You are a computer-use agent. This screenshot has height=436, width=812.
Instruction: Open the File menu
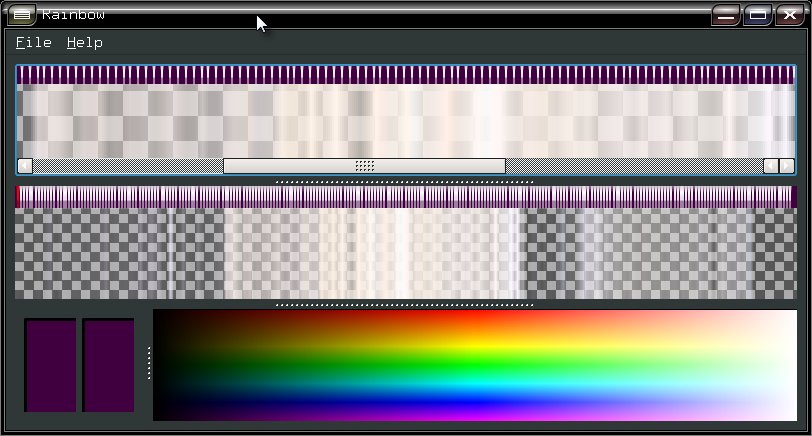[x=33, y=43]
